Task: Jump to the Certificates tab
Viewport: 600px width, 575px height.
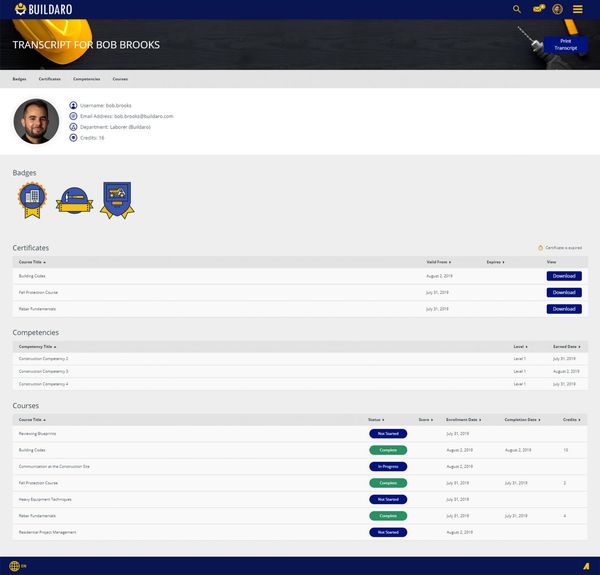Action: coord(49,78)
